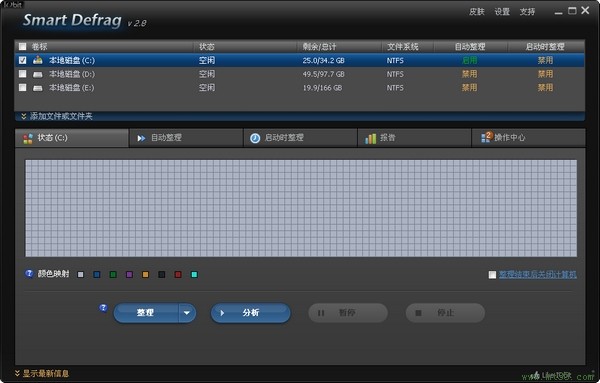Click 禁用 boot-time status for D: drive
The height and width of the screenshot is (383, 600).
[x=545, y=74]
